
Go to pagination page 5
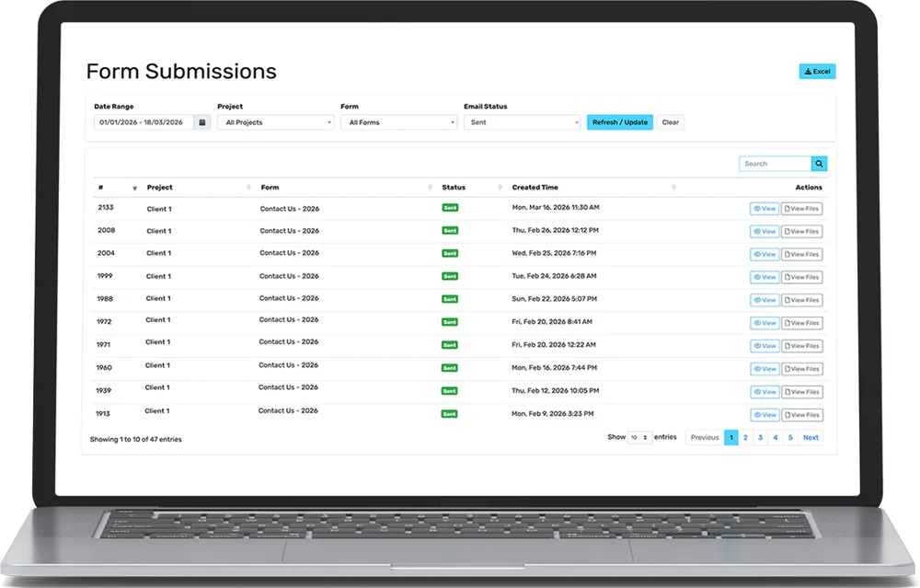point(790,438)
